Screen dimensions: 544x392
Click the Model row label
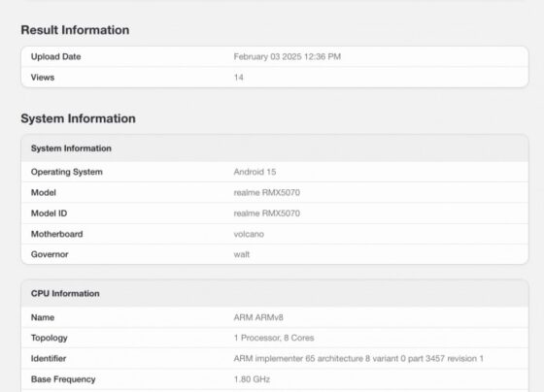click(x=44, y=192)
